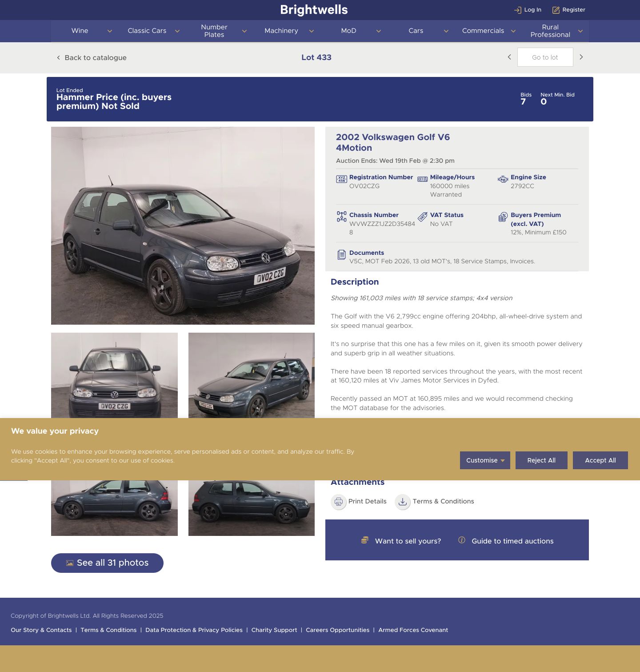
Task: Go to previous lot arrow
Action: pos(509,57)
